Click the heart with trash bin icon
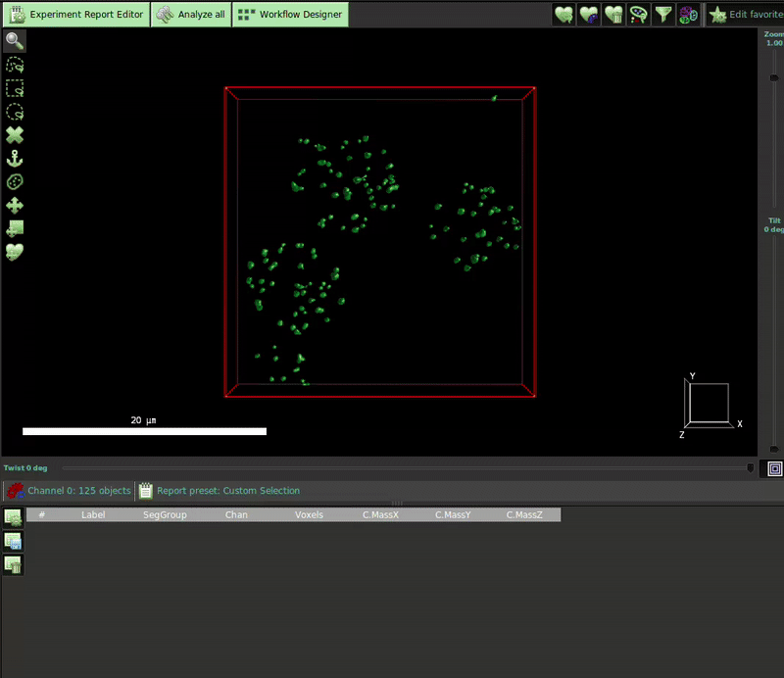 613,15
